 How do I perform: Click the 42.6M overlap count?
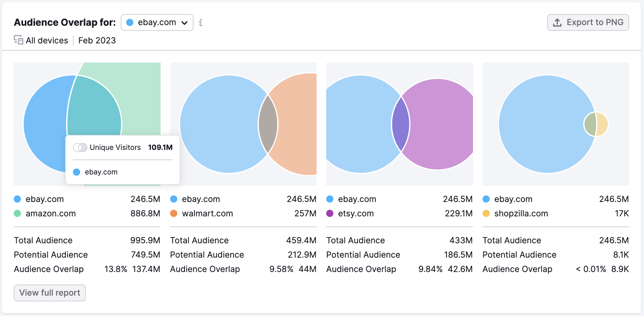460,269
